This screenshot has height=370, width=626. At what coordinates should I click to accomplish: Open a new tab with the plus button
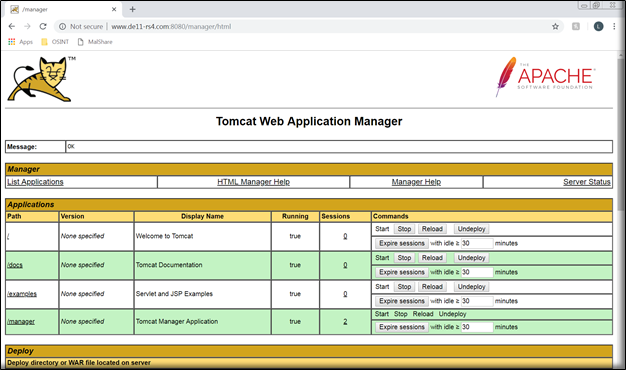(133, 9)
